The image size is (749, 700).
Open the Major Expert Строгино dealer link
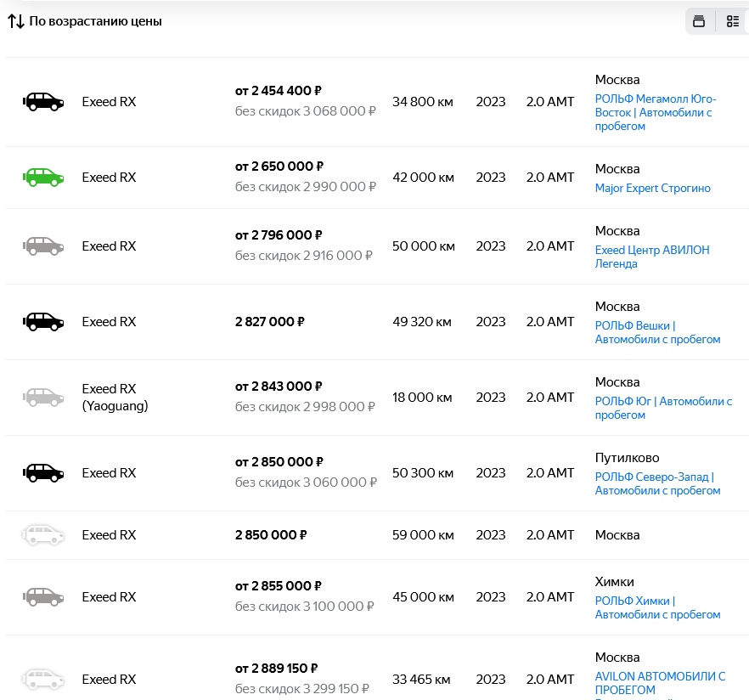pyautogui.click(x=652, y=188)
